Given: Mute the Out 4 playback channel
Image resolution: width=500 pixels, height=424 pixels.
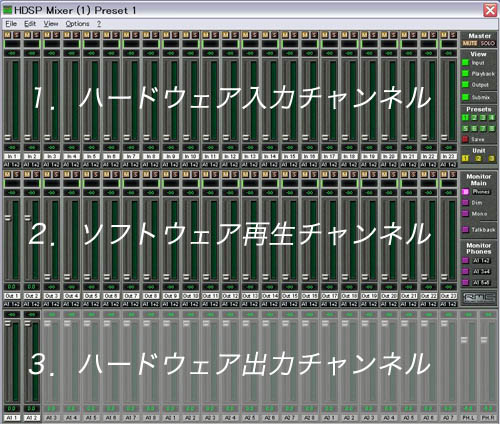Looking at the screenshot, I should (67, 174).
